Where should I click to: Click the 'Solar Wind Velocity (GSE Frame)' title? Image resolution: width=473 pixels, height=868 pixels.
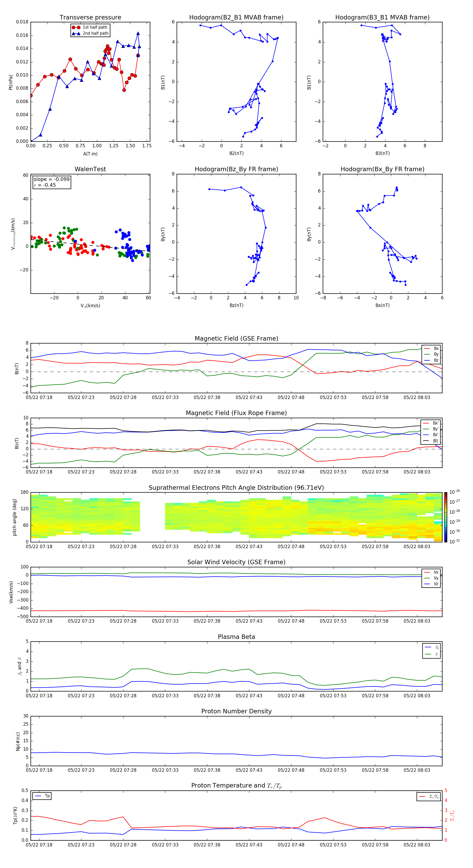tap(236, 562)
